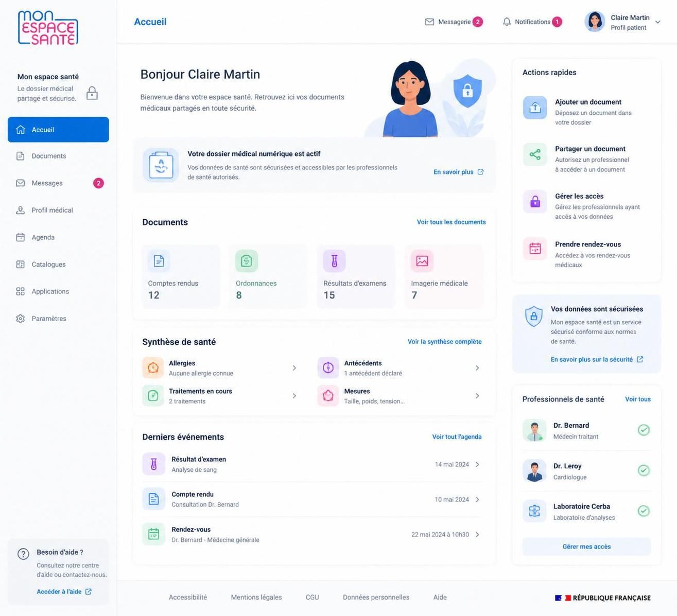The image size is (677, 616).
Task: Click the Ajouter un document upload icon
Action: tap(535, 108)
